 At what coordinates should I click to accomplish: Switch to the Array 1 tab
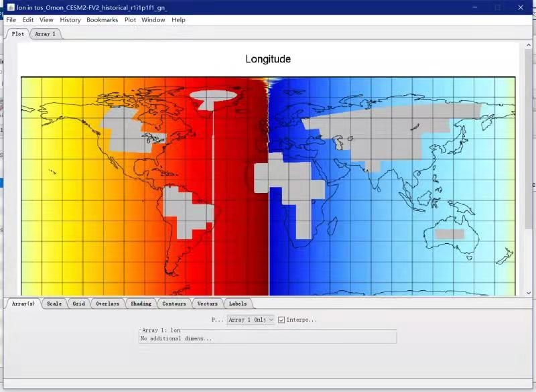point(46,34)
